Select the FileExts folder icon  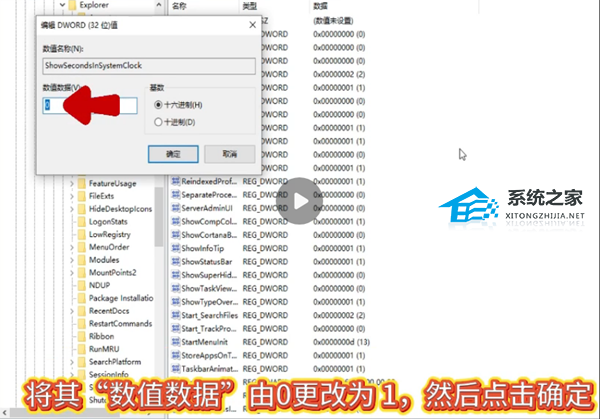coord(82,196)
